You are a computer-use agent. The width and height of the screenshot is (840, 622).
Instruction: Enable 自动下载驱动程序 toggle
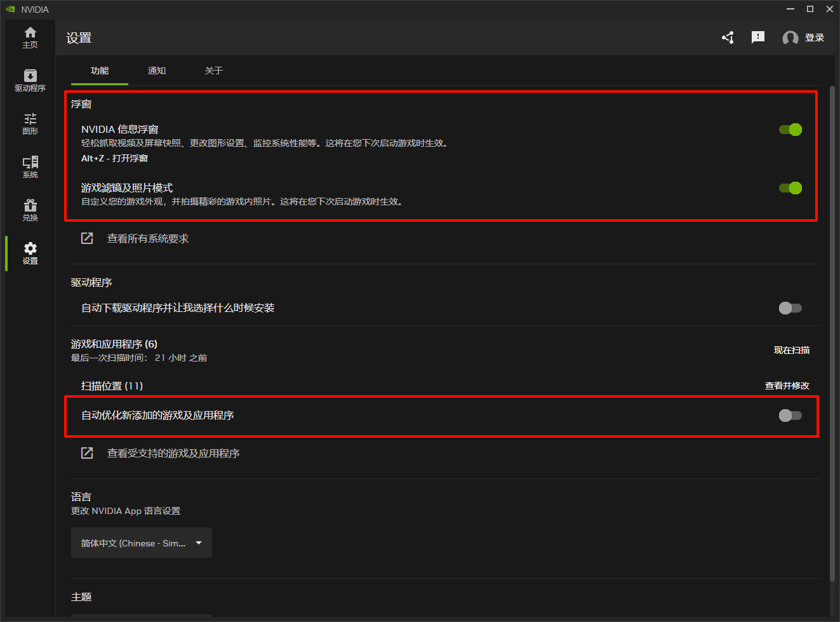click(790, 308)
